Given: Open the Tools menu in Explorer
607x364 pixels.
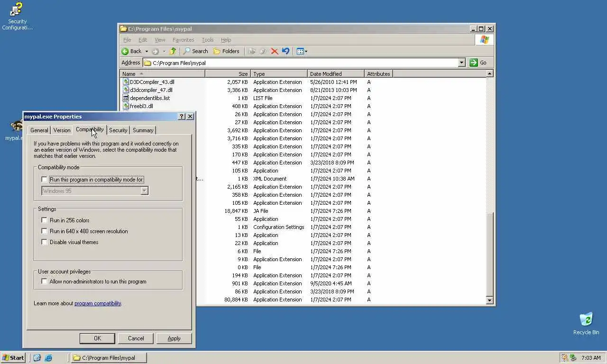Looking at the screenshot, I should (x=208, y=40).
